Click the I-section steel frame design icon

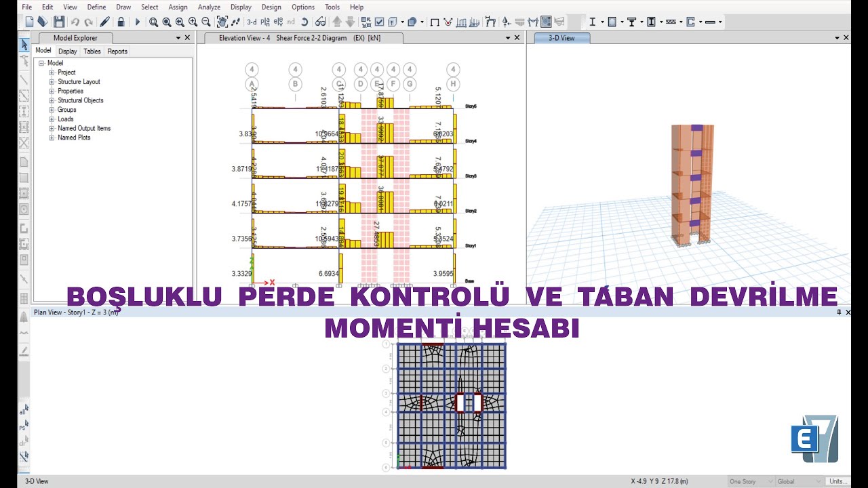click(592, 22)
